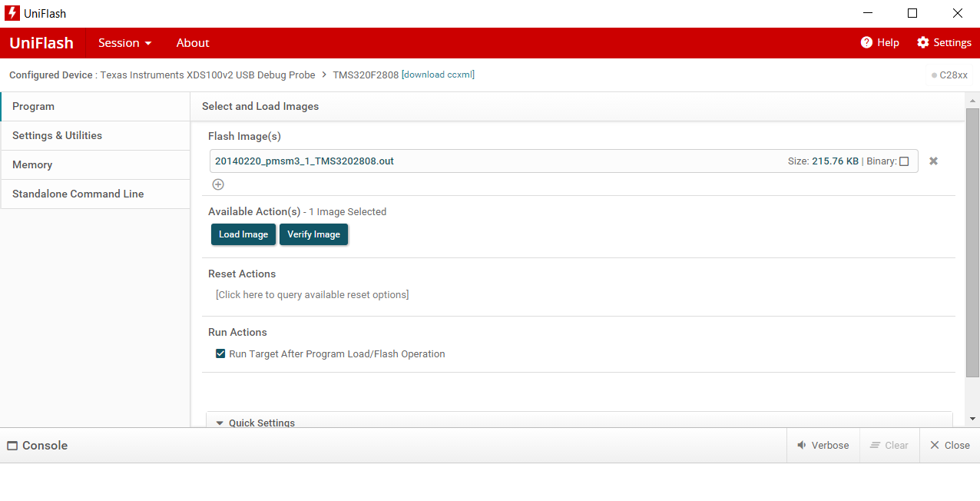980x501 pixels.
Task: Query available reset options link
Action: coord(312,295)
